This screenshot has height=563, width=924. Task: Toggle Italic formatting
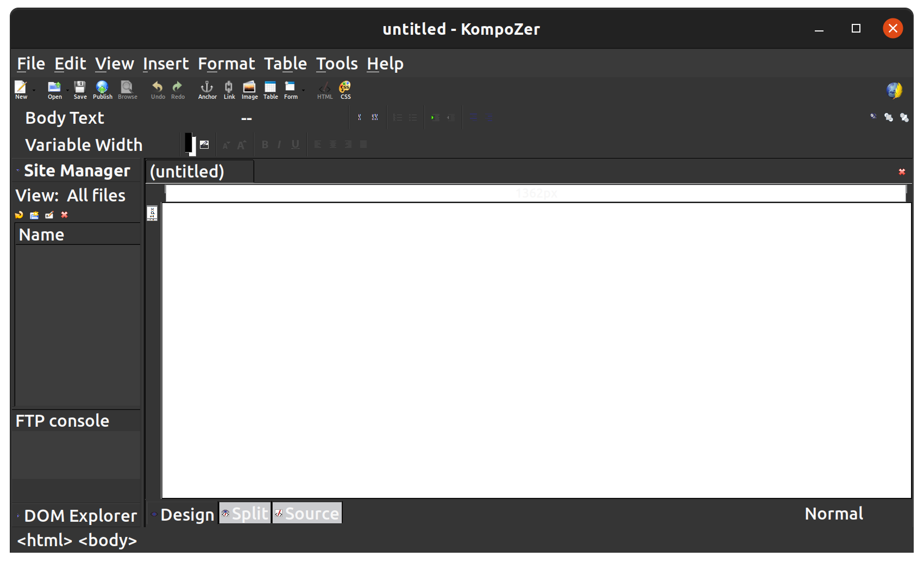coord(279,144)
